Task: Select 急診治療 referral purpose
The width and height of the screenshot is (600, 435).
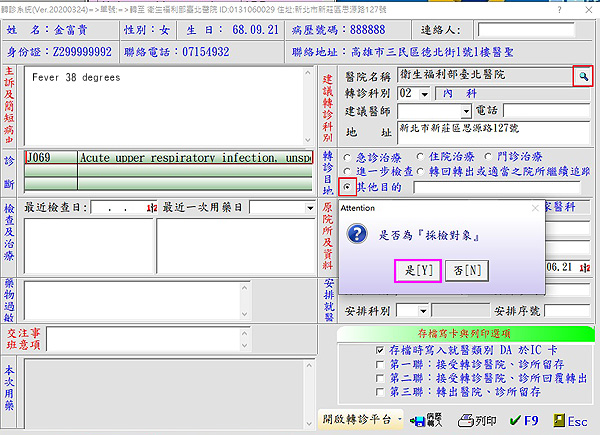Action: click(x=347, y=157)
